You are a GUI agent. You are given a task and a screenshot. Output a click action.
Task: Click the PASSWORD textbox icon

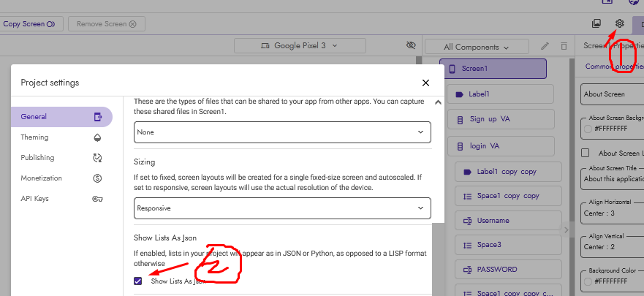click(467, 270)
